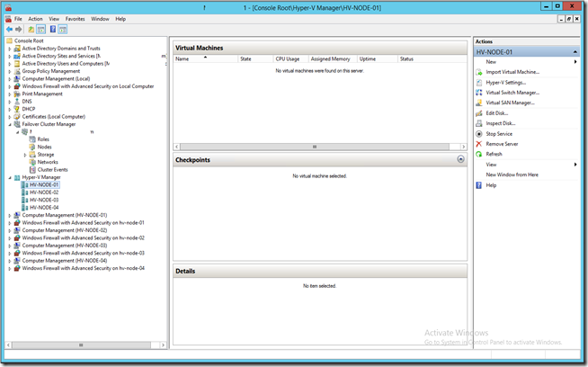The width and height of the screenshot is (588, 367).
Task: Select HV-NODE-04 in the tree
Action: pos(44,208)
